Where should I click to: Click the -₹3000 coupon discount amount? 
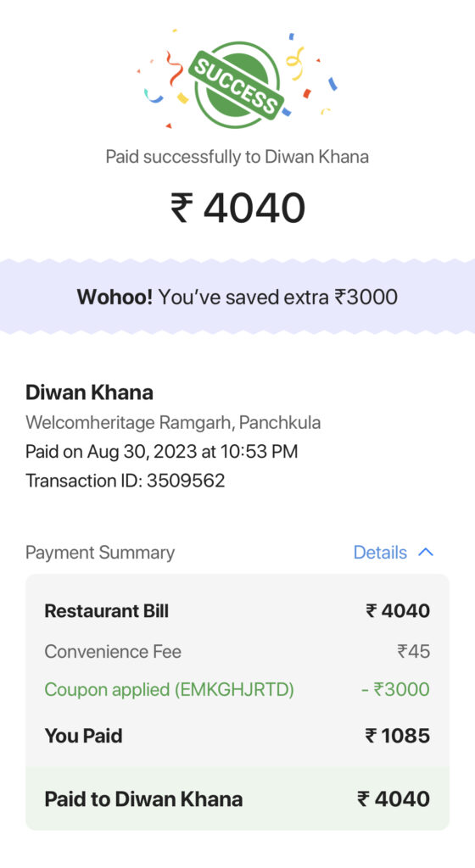(x=395, y=690)
